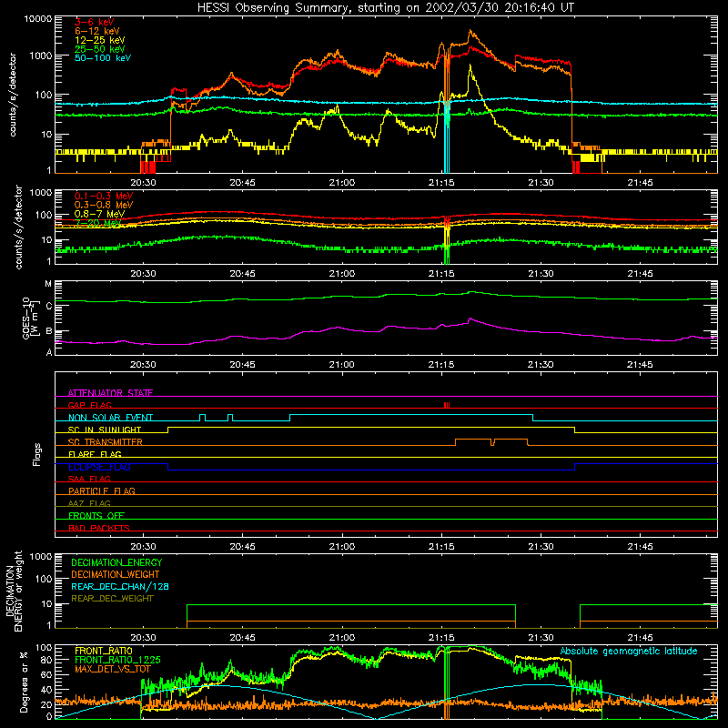Click the FLARE_FLAG label
The width and height of the screenshot is (728, 728).
(95, 454)
